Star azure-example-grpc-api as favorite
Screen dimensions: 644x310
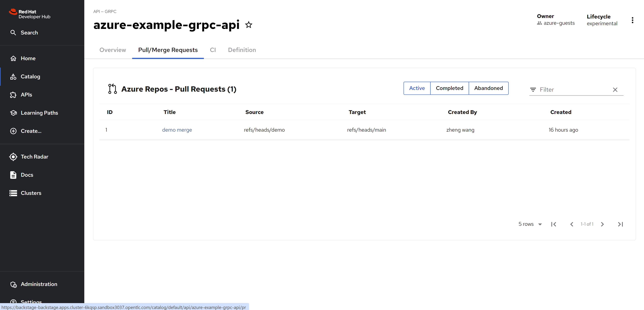249,25
